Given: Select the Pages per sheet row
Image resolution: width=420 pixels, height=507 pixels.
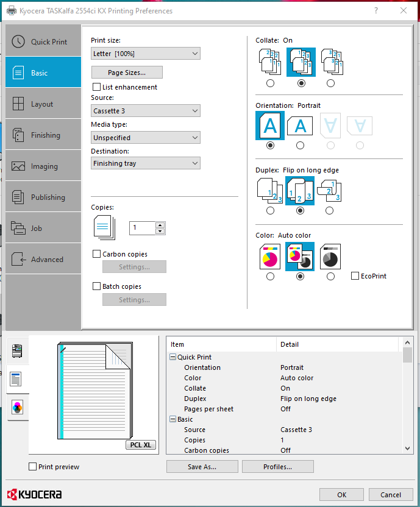Looking at the screenshot, I should click(285, 409).
